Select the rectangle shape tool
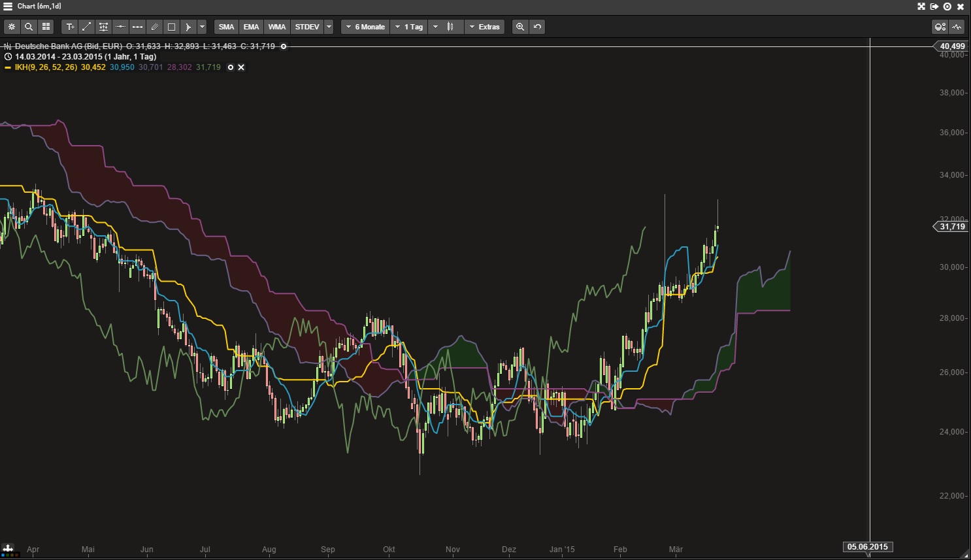The width and height of the screenshot is (971, 560). [x=172, y=27]
